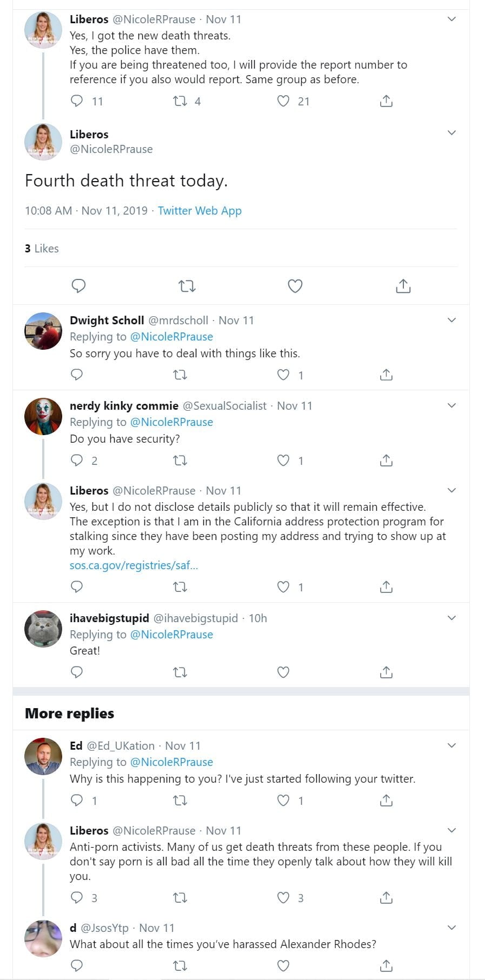Viewport: 485px width, 980px height.
Task: Click ihavebigstupid's cat profile picture
Action: (x=43, y=629)
